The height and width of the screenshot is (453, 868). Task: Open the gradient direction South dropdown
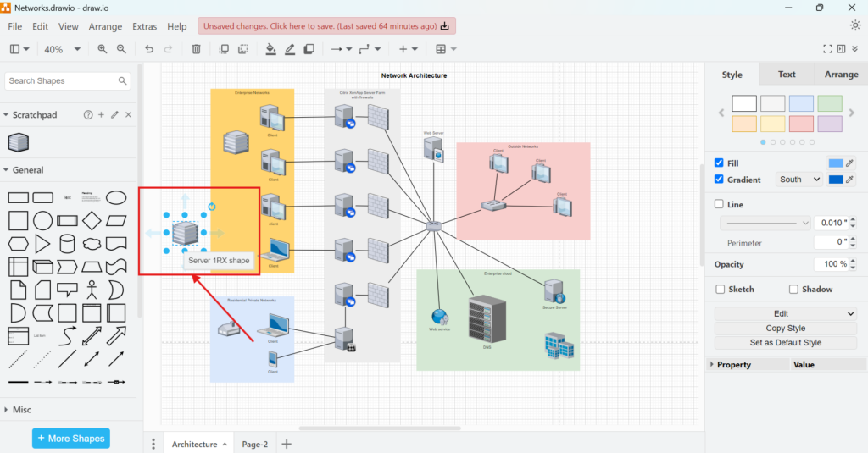[799, 180]
